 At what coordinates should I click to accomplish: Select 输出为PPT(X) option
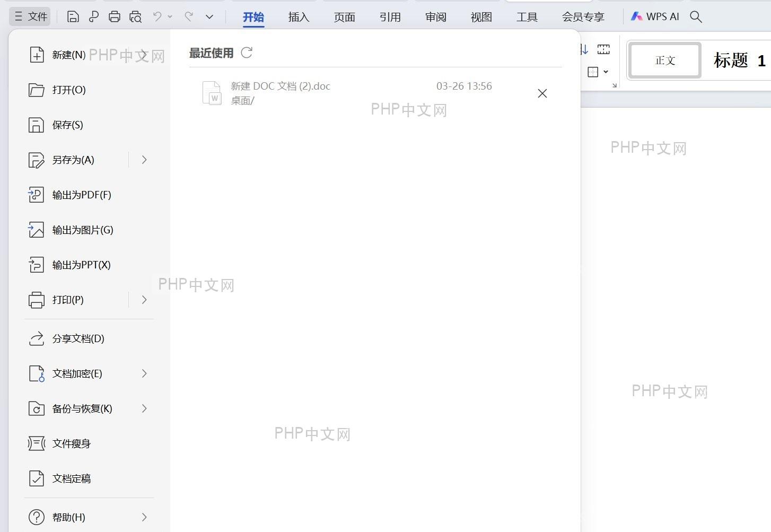89,265
